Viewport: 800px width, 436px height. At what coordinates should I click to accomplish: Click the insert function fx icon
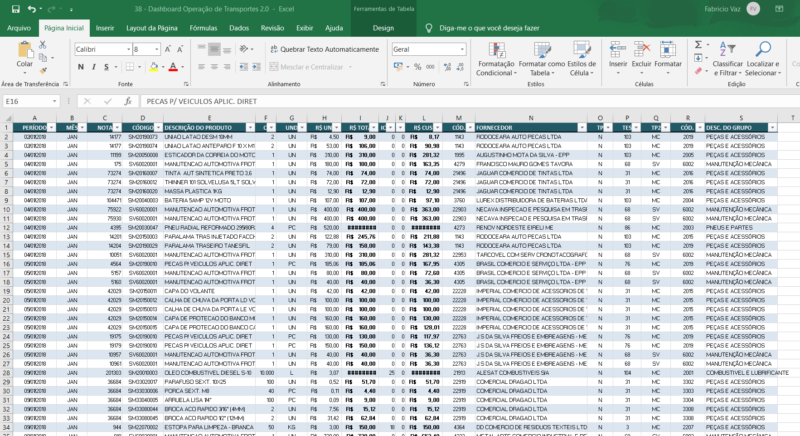pos(128,101)
